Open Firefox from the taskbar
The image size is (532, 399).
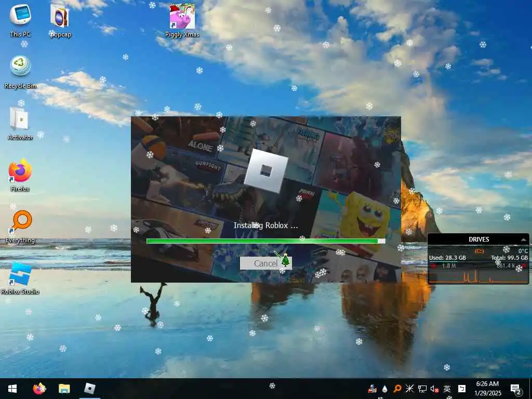click(x=39, y=389)
